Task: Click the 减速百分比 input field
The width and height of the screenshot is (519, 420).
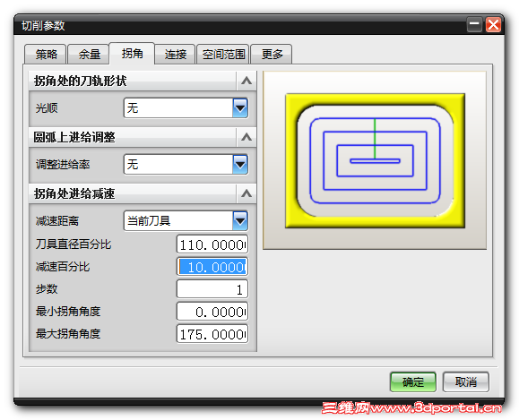Action: point(212,267)
